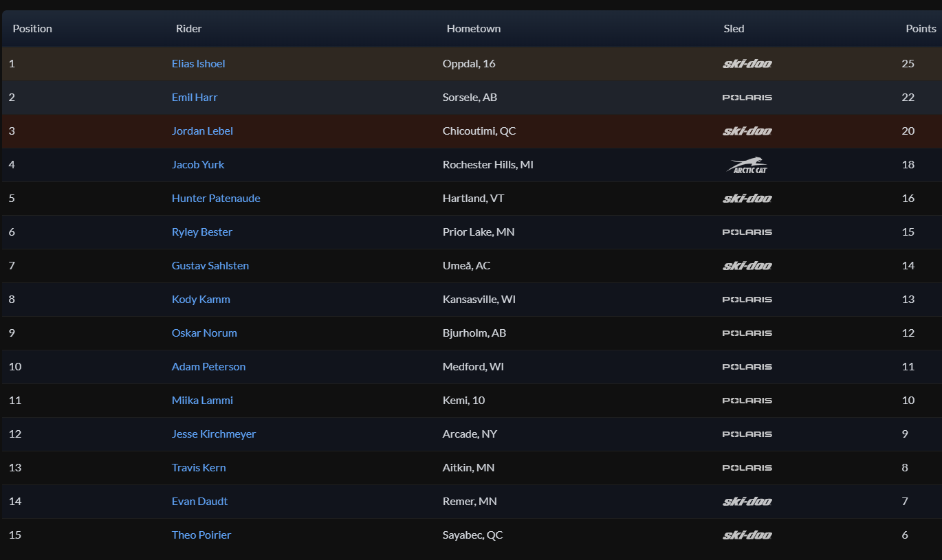Click the points value 22 for Emil Harr
The height and width of the screenshot is (560, 942).
coord(908,97)
